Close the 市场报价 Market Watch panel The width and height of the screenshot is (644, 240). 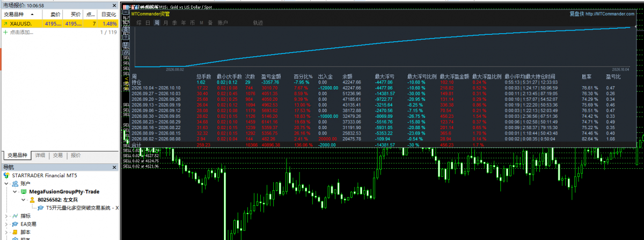[x=115, y=4]
